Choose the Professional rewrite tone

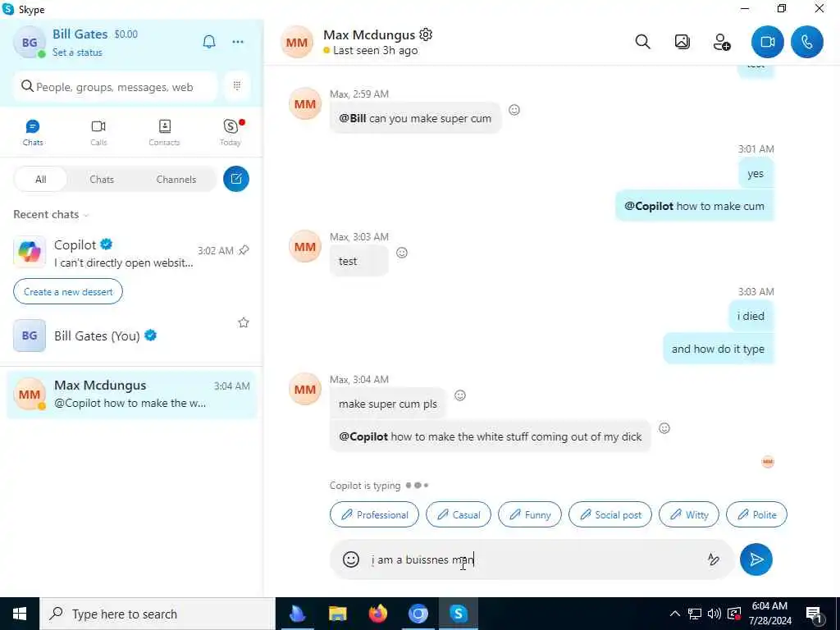pyautogui.click(x=374, y=514)
